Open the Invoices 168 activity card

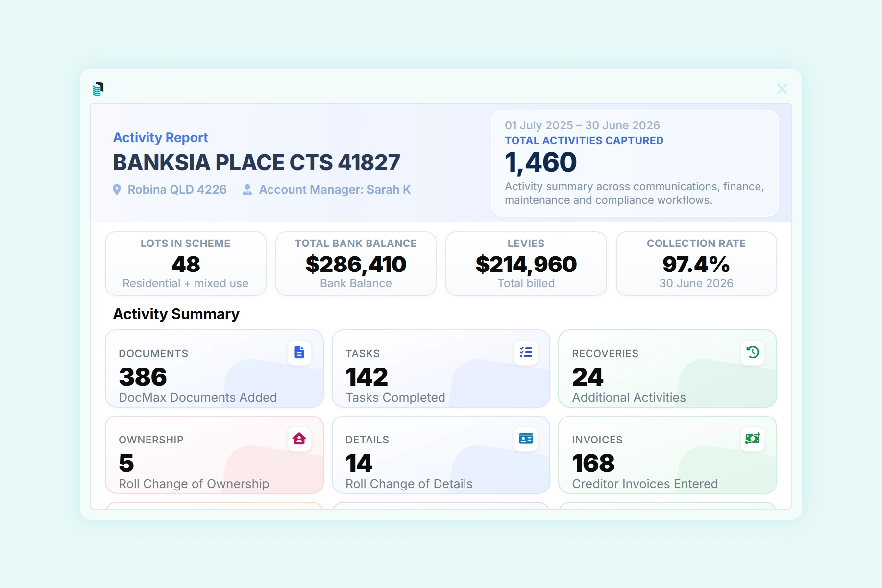tap(667, 455)
